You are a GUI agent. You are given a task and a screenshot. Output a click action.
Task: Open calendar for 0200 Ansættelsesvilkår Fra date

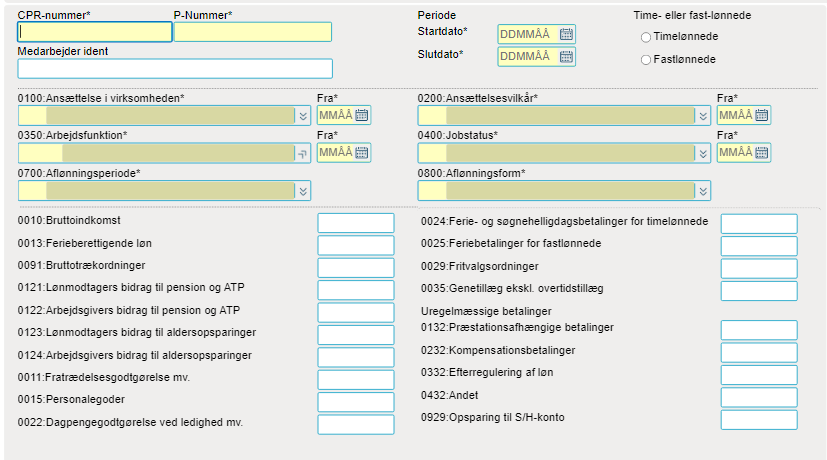pyautogui.click(x=761, y=115)
